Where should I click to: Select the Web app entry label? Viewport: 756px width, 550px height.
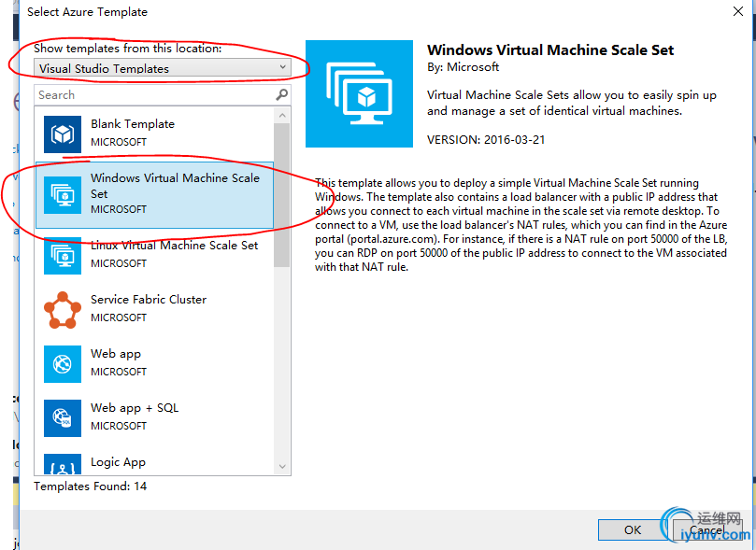(x=116, y=354)
